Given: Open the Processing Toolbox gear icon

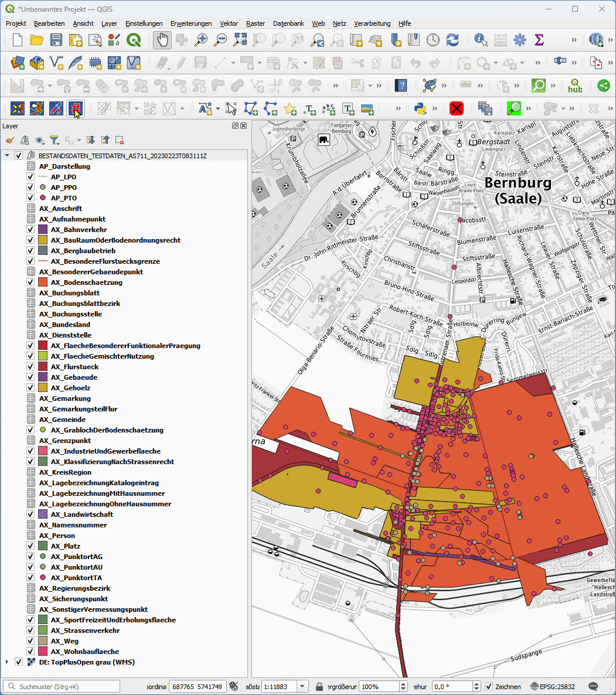Looking at the screenshot, I should coord(520,40).
